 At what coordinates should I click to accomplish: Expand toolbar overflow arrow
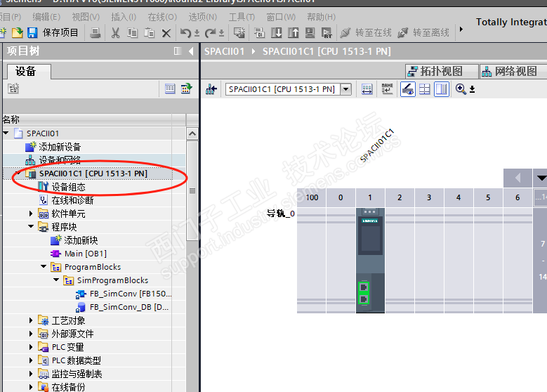point(461,30)
